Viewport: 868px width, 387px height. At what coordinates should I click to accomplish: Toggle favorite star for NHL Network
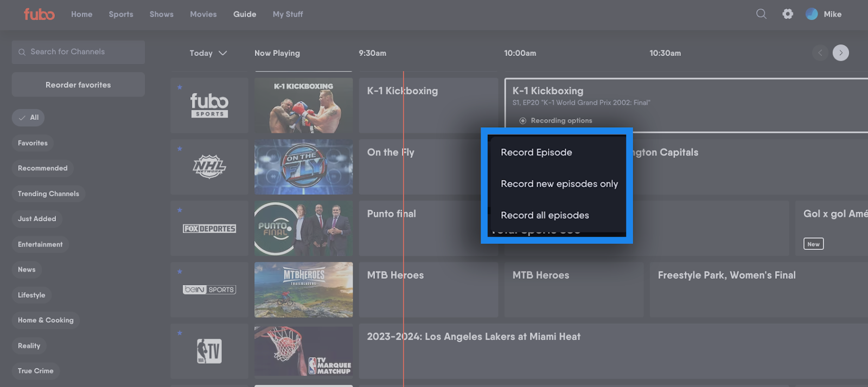tap(180, 149)
